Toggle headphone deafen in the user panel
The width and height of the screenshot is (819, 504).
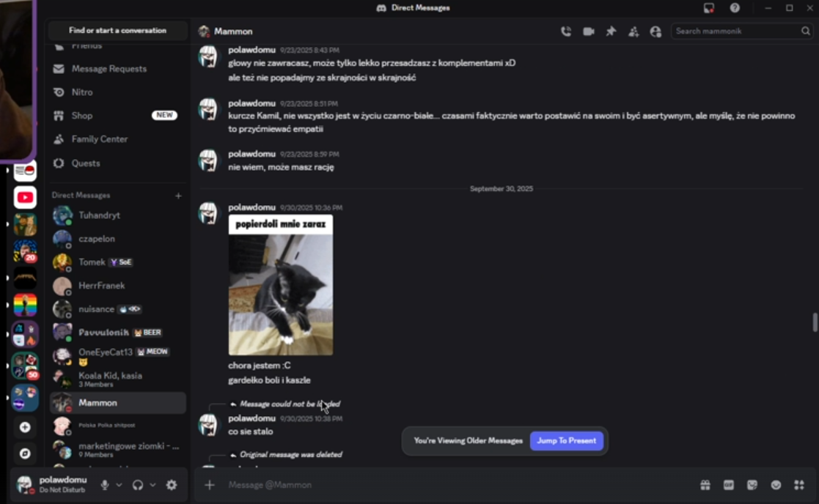(x=138, y=485)
